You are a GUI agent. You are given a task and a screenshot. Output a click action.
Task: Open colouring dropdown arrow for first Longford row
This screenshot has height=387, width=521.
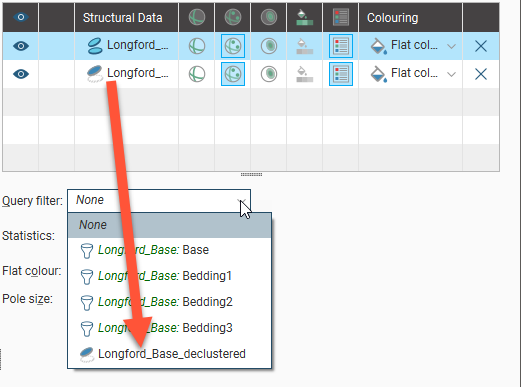coord(451,46)
